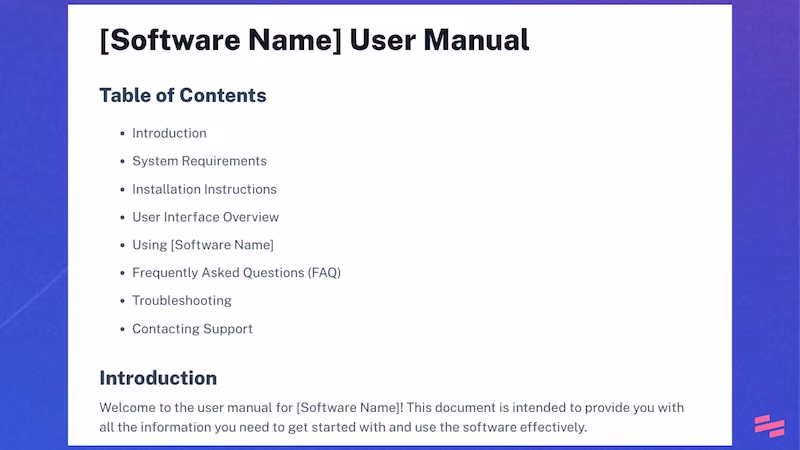Jump to User Interface Overview entry
The height and width of the screenshot is (450, 800).
[206, 217]
